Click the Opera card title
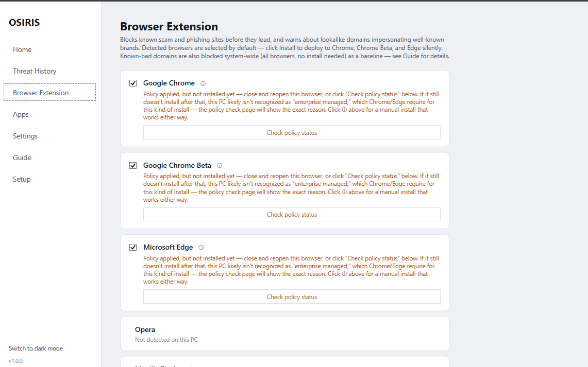Image resolution: width=588 pixels, height=367 pixels. (x=145, y=329)
